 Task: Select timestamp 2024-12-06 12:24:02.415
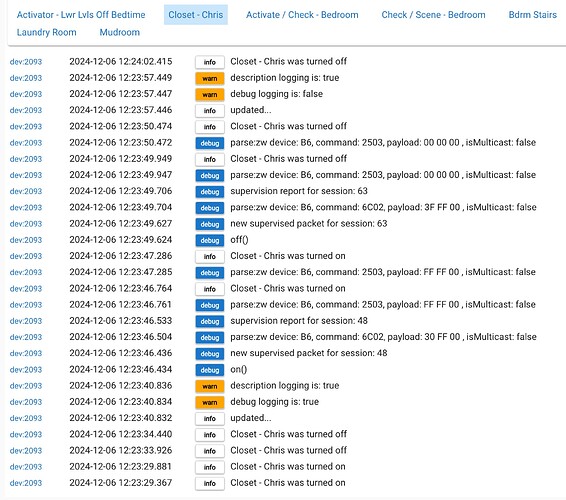tap(121, 61)
